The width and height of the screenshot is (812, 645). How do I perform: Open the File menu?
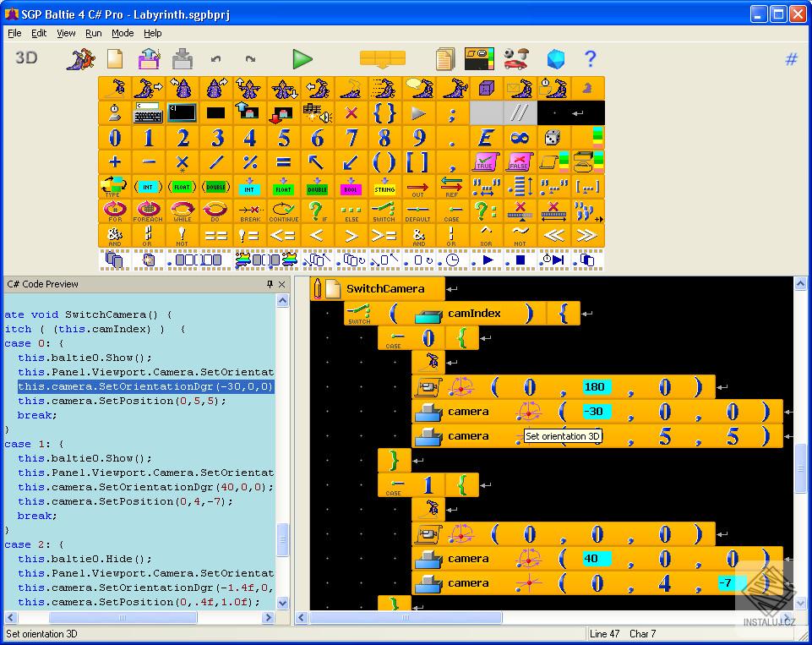point(14,33)
